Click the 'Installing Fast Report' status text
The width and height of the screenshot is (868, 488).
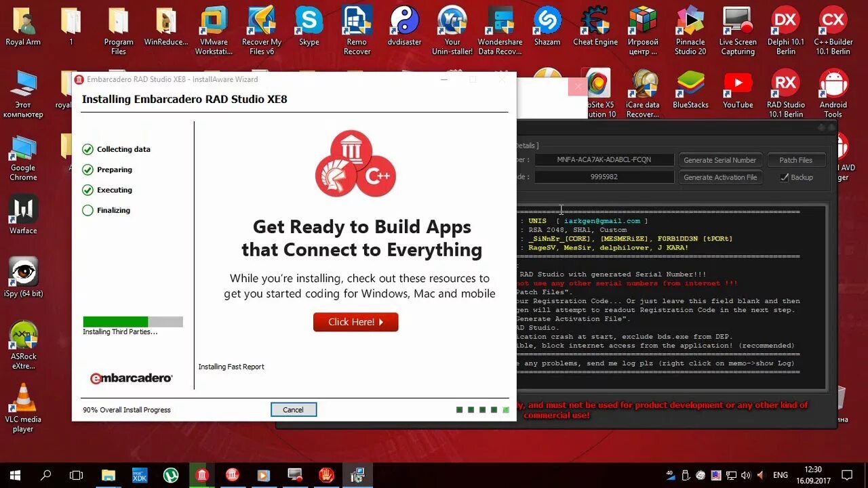pyautogui.click(x=231, y=367)
